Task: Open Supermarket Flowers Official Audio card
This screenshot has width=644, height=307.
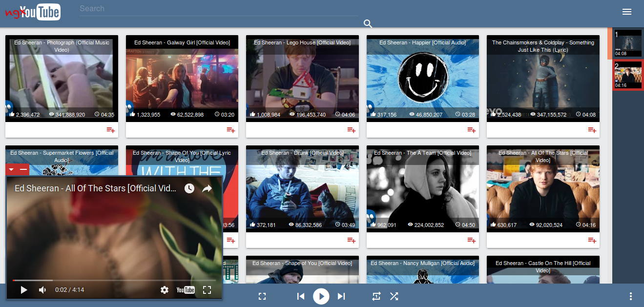Action: pyautogui.click(x=62, y=160)
